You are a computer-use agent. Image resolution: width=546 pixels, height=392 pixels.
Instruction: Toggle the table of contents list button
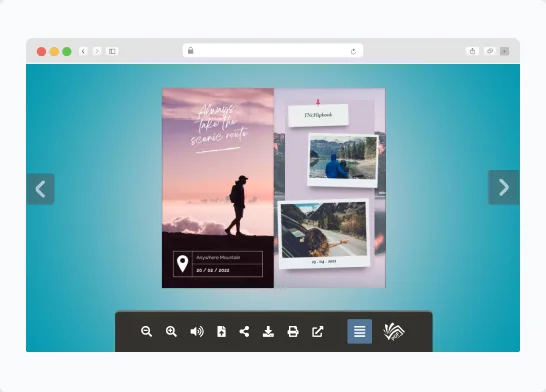point(360,331)
